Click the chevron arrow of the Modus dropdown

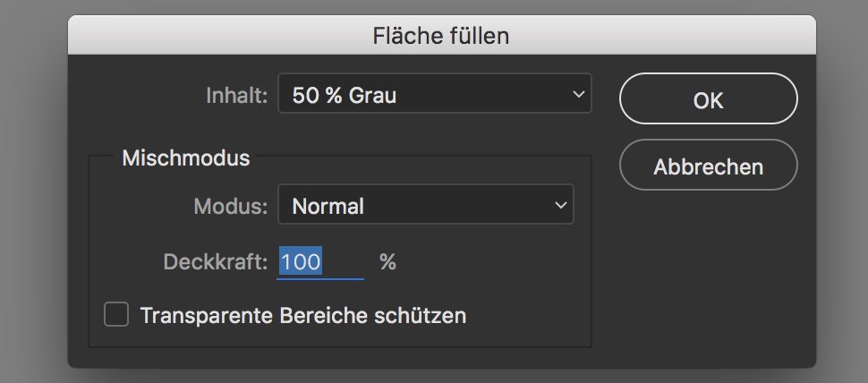tap(561, 205)
